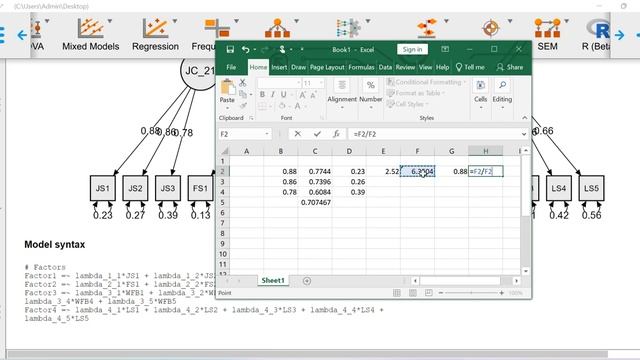640x360 pixels.
Task: Open the Clipboard pane dialog launcher
Action: click(251, 118)
